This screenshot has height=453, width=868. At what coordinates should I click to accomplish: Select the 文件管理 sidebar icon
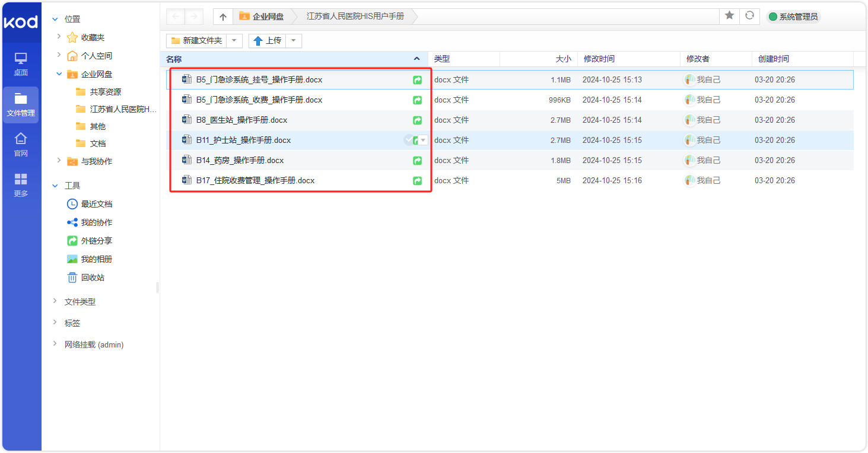tap(21, 104)
